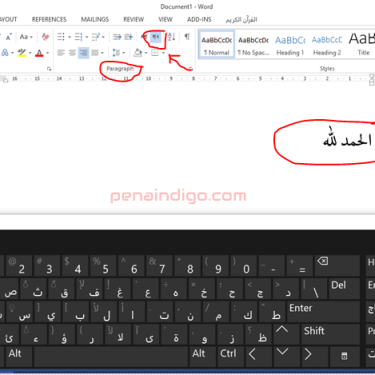Tap the Enter key on keyboard
375x375 pixels.
(323, 311)
